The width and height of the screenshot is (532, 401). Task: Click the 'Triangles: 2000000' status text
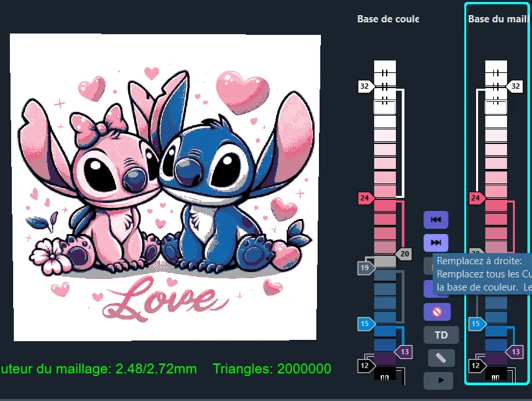tap(272, 369)
